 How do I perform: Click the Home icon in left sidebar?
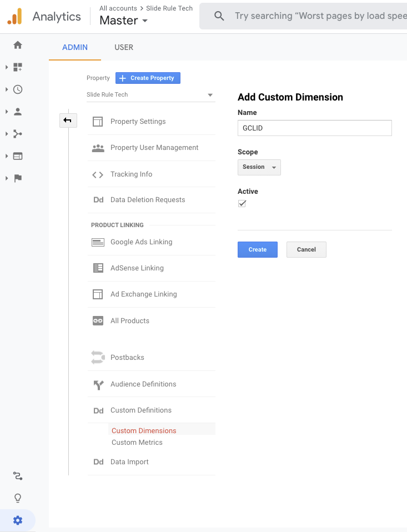tap(18, 45)
